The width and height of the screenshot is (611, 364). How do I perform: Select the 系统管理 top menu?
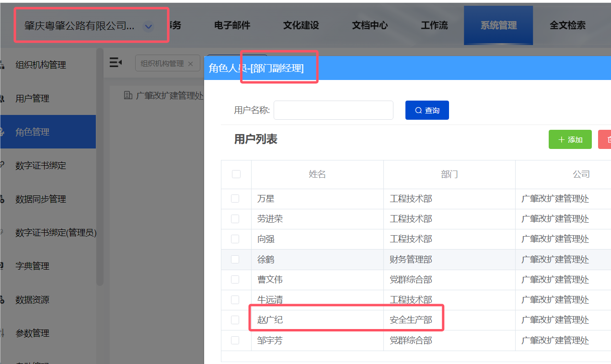point(498,25)
